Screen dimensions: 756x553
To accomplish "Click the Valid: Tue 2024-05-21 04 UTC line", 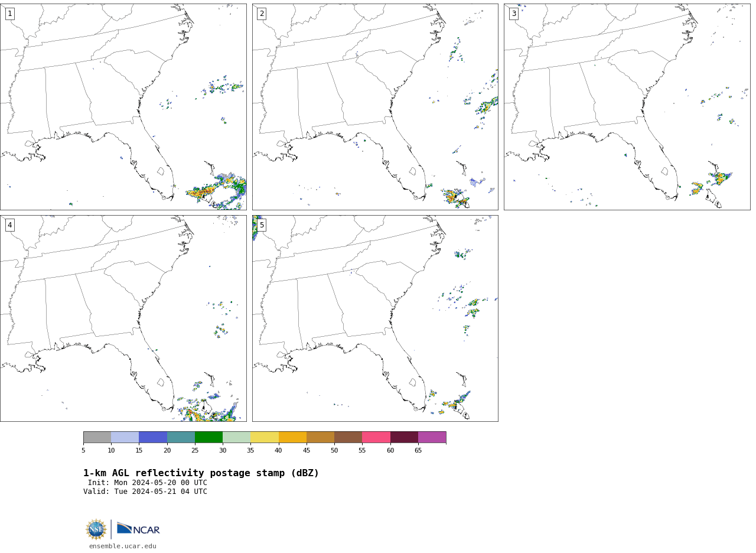I will (145, 492).
